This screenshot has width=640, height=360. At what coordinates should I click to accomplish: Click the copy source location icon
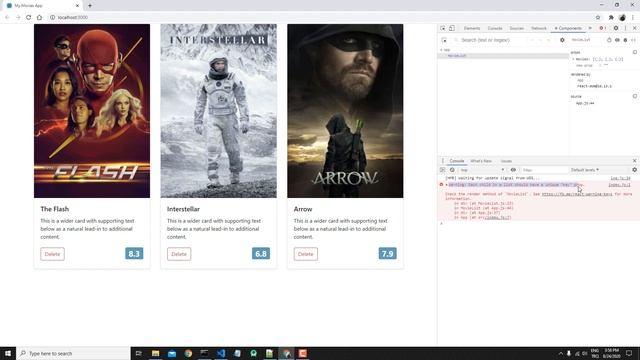635,96
